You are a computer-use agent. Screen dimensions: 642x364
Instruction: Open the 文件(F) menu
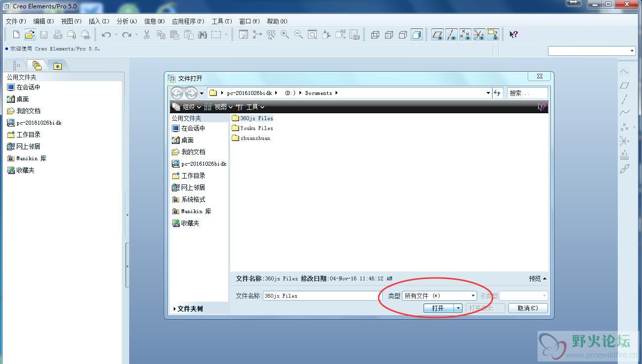coord(16,21)
